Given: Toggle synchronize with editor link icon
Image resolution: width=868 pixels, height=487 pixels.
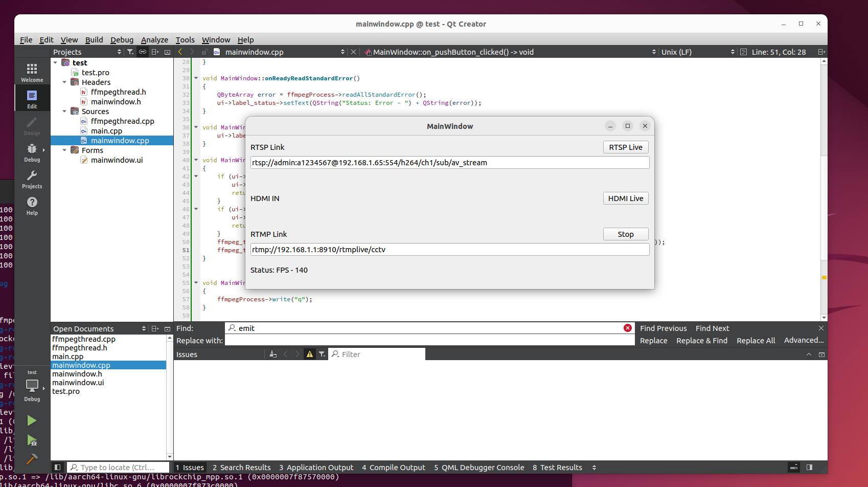Looking at the screenshot, I should pos(143,52).
